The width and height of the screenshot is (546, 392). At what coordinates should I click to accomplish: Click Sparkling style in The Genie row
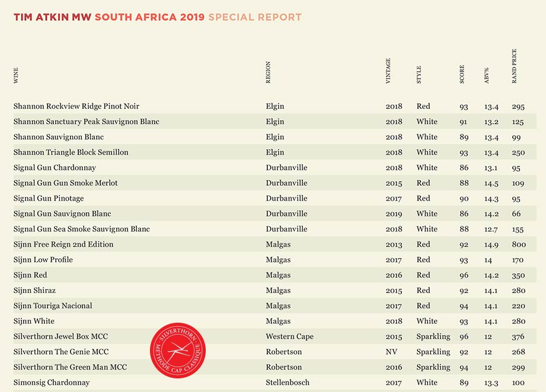pos(433,352)
